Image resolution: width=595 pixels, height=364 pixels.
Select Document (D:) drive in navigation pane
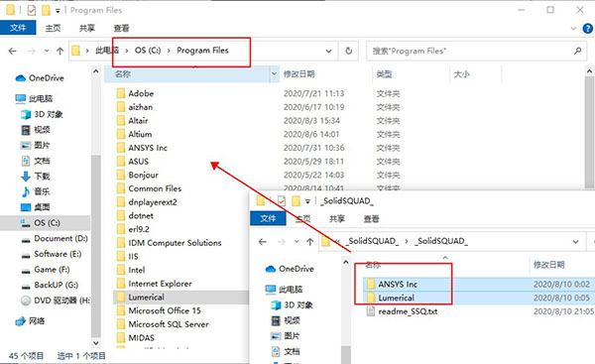click(x=55, y=238)
